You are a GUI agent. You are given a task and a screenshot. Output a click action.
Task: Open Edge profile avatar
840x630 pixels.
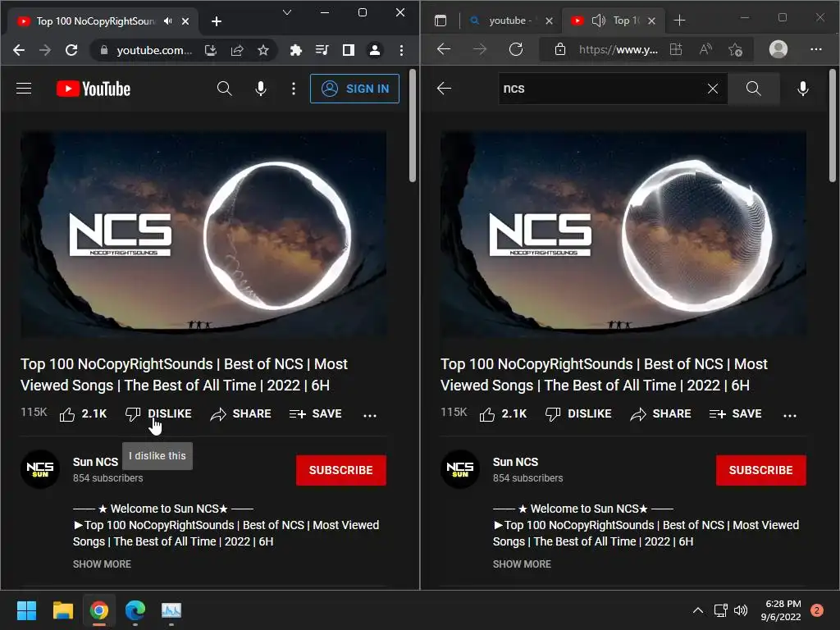coord(778,49)
